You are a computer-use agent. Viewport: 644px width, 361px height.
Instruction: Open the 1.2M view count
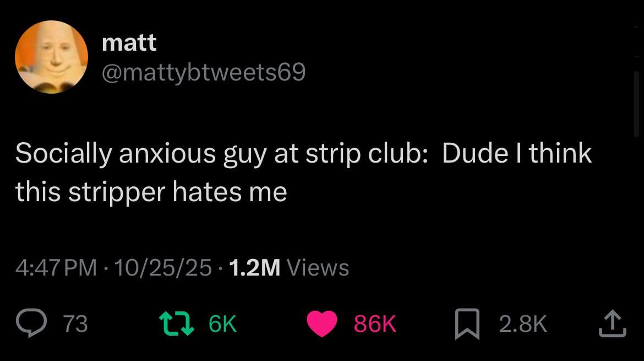(x=255, y=268)
